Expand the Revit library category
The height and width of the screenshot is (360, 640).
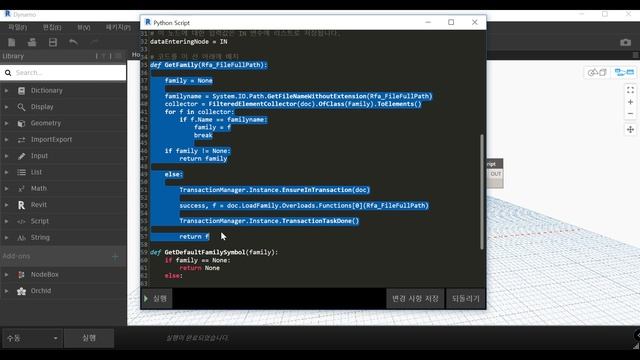click(x=6, y=205)
